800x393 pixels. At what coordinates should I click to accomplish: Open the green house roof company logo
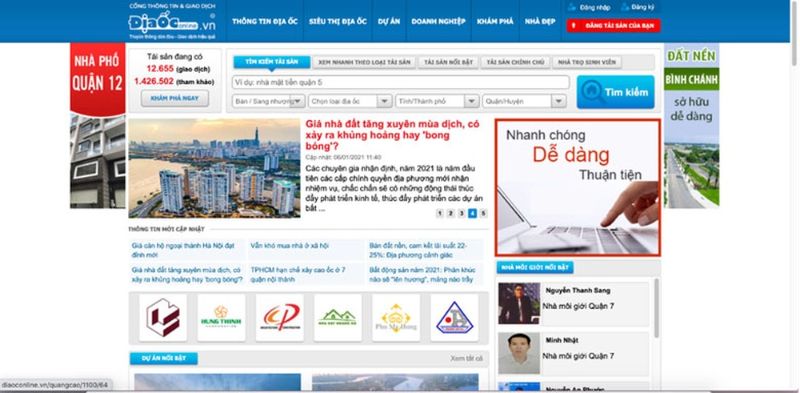pos(338,317)
